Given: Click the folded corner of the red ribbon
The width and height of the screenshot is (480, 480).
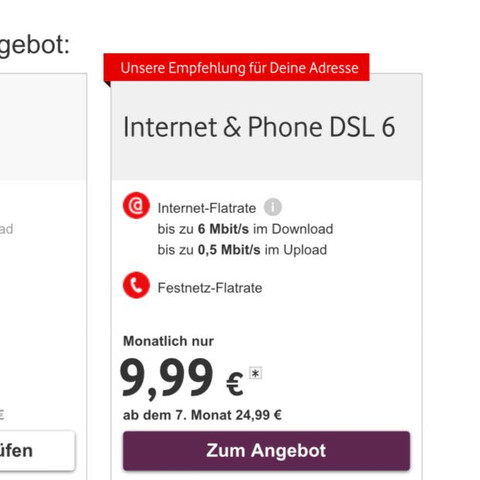Looking at the screenshot, I should point(107,84).
